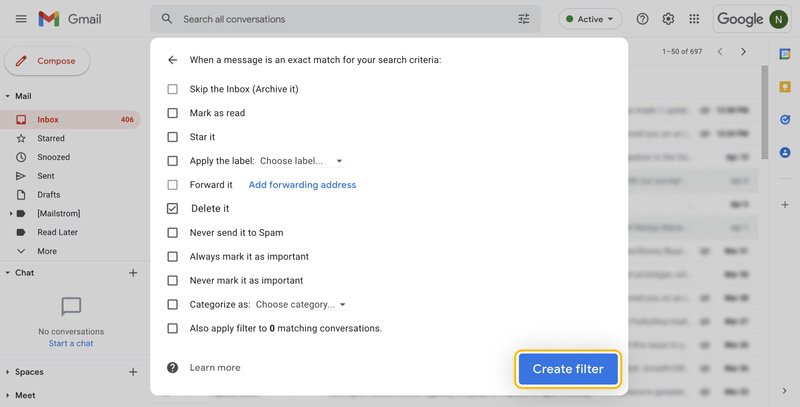Hide the side panel with the bottom chevron
This screenshot has height=407, width=800.
(785, 391)
